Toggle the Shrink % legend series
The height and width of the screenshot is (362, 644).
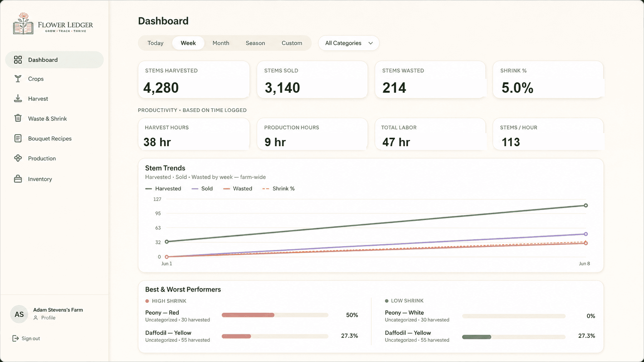click(278, 189)
